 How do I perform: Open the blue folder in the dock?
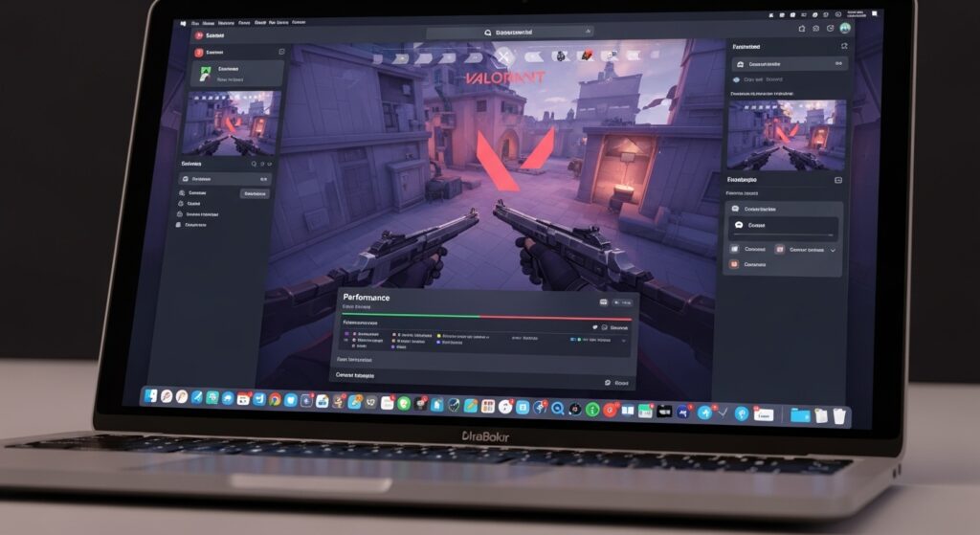(800, 415)
